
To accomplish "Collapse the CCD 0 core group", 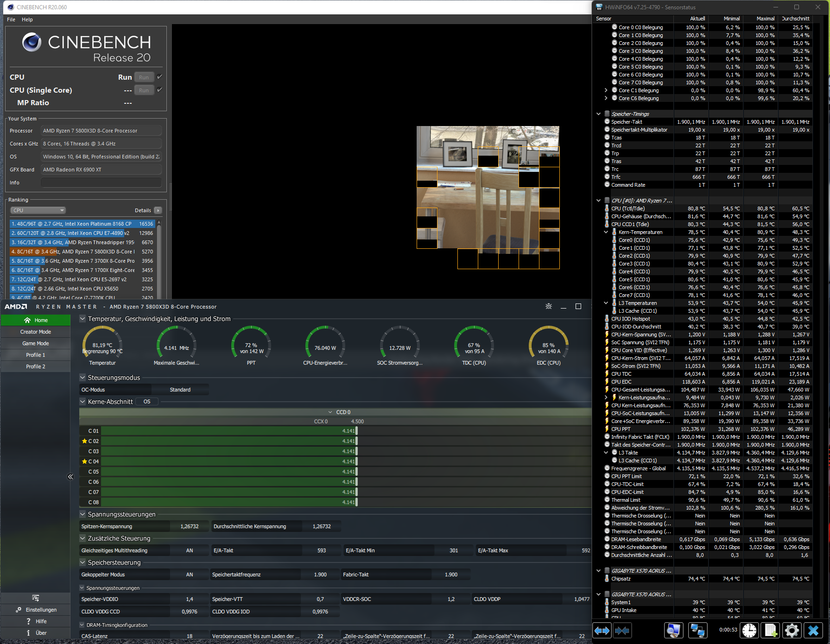I will (330, 412).
